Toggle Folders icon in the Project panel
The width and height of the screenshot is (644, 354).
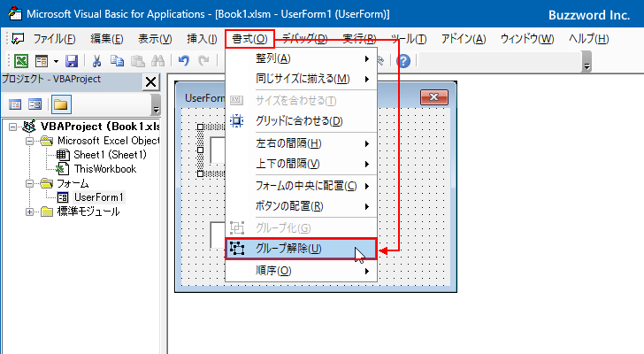tap(61, 104)
